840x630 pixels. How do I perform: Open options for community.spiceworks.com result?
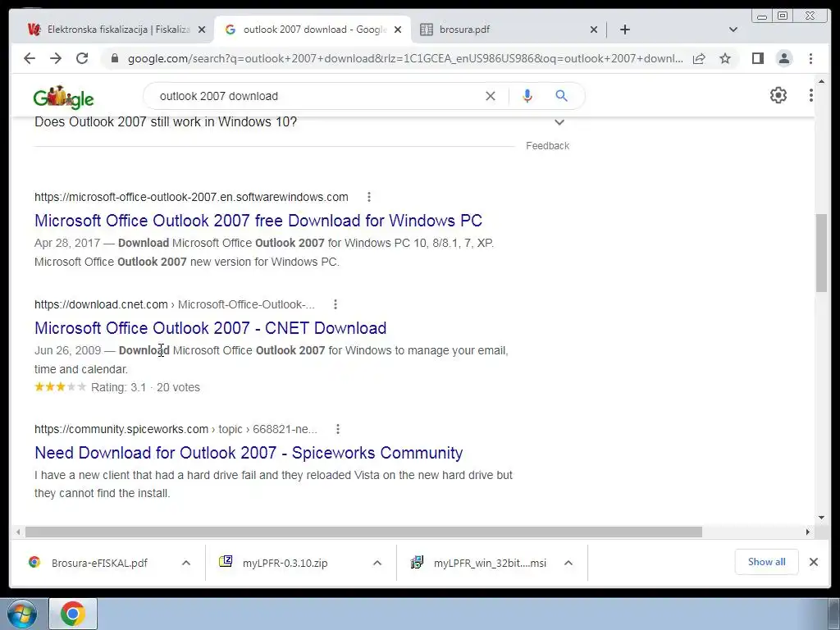pos(337,429)
